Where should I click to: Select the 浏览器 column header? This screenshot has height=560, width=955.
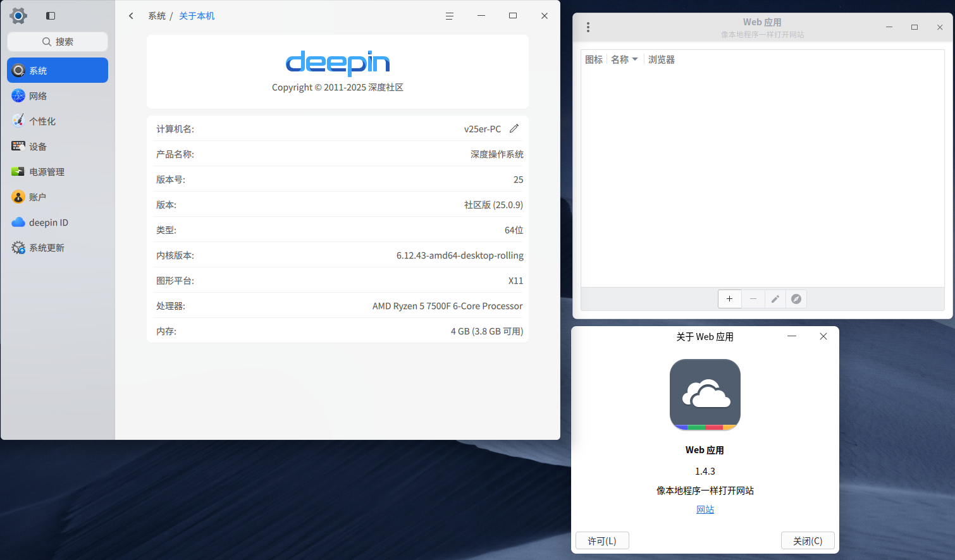tap(662, 59)
